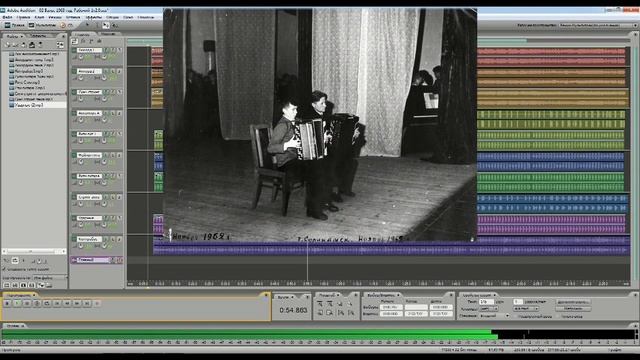Image resolution: width=640 pixels, height=360 pixels.
Task: Click Play Looped in transport
Action: (x=47, y=303)
